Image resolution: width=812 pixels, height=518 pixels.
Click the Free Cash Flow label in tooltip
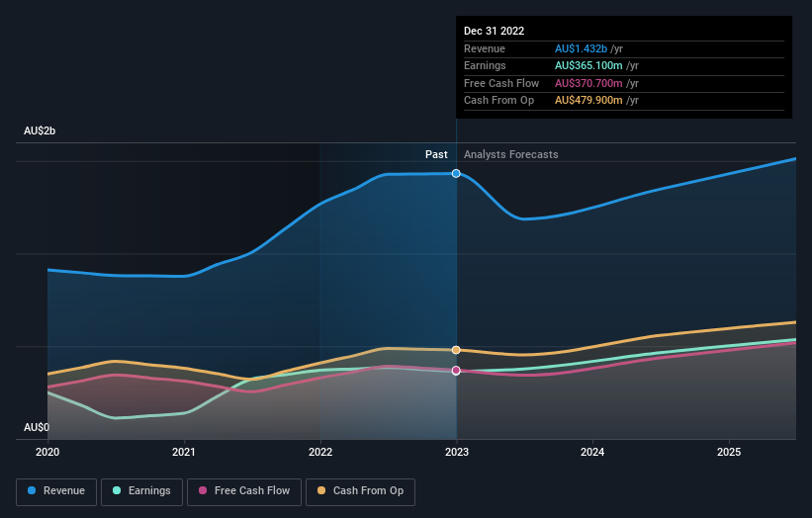coord(501,83)
